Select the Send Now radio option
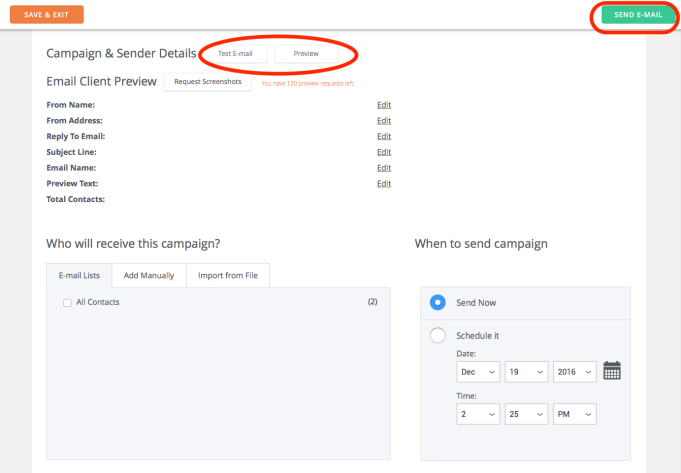This screenshot has height=473, width=681. pyautogui.click(x=437, y=302)
